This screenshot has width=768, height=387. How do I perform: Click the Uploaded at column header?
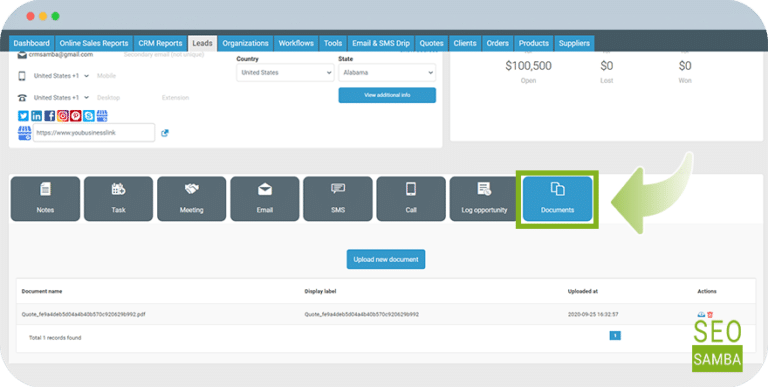pyautogui.click(x=583, y=291)
